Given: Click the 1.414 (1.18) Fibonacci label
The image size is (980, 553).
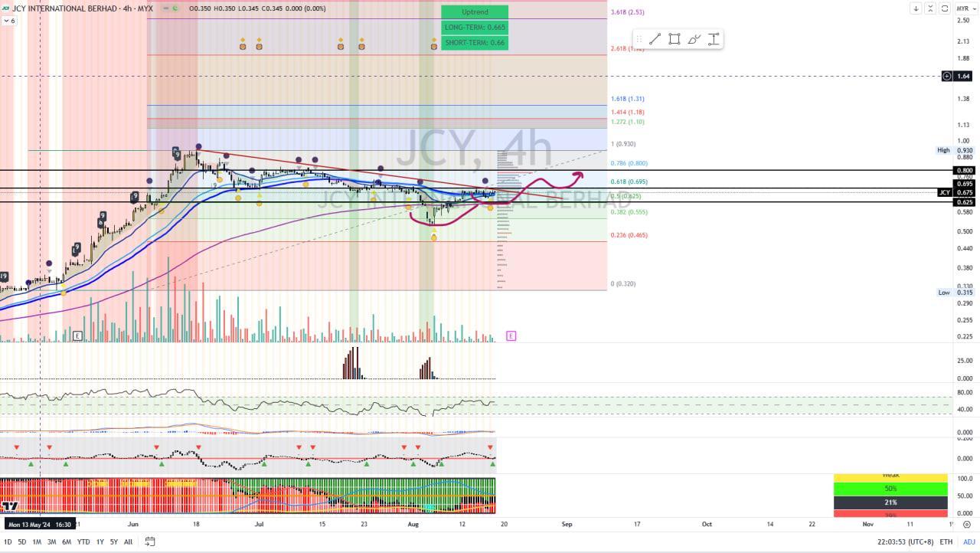Looking at the screenshot, I should [x=627, y=112].
